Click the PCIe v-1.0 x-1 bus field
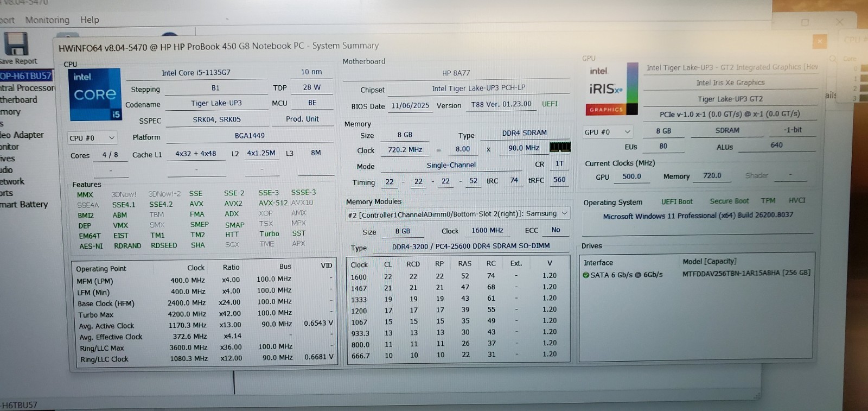 tap(730, 114)
